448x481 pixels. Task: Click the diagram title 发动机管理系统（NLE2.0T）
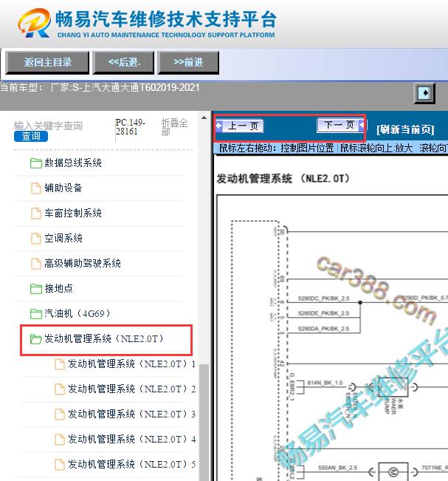[283, 179]
